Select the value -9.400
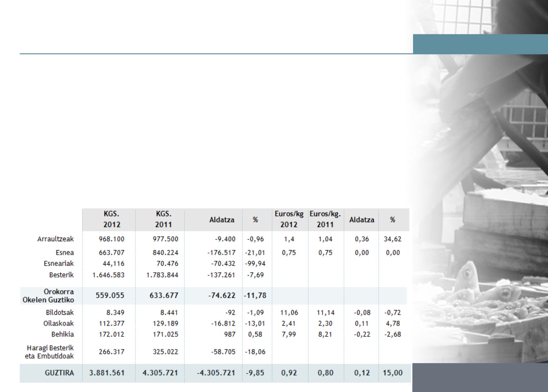Image resolution: width=548 pixels, height=392 pixels. click(225, 239)
